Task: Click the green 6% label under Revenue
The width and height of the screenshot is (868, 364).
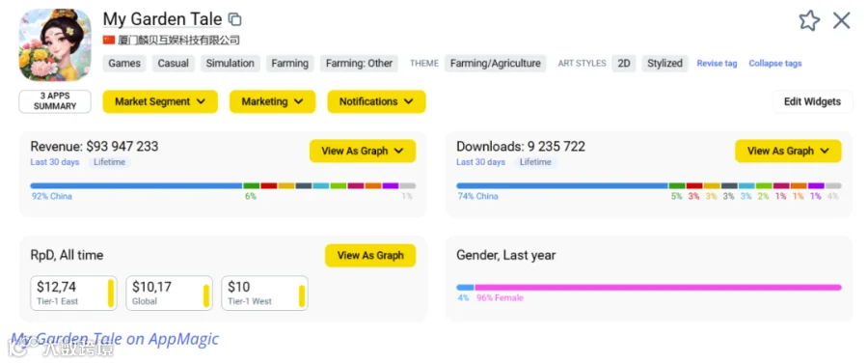Action: (x=251, y=196)
